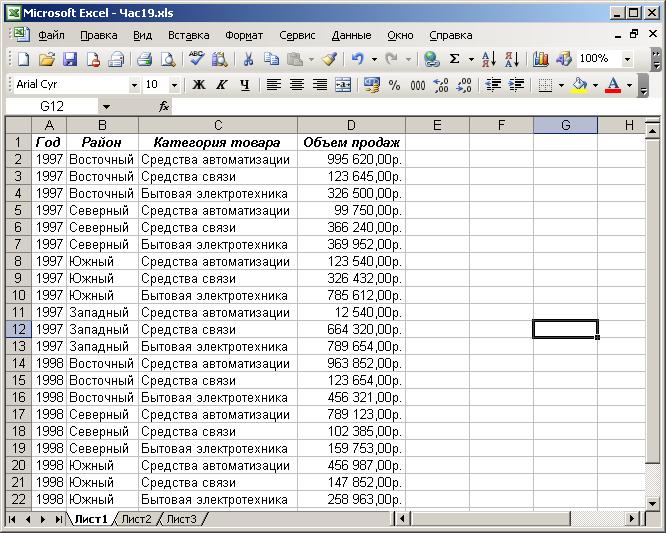Open the Формат menu
This screenshot has height=533, width=666.
[244, 35]
